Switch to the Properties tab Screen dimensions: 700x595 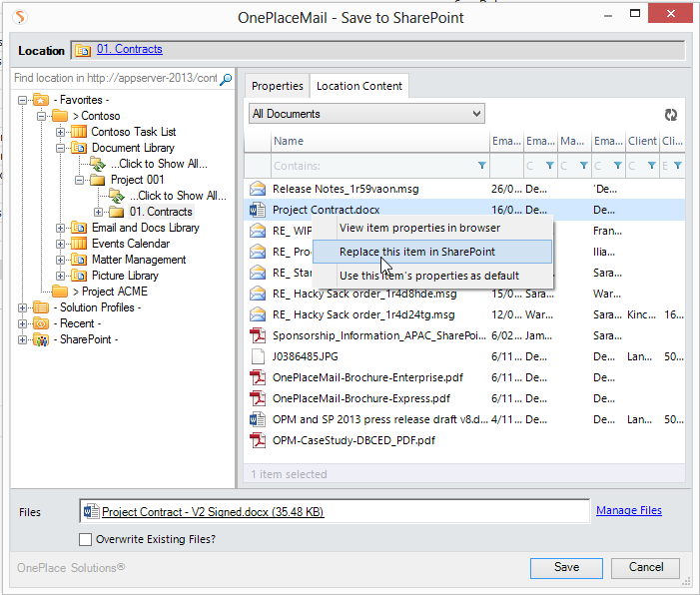pos(277,86)
